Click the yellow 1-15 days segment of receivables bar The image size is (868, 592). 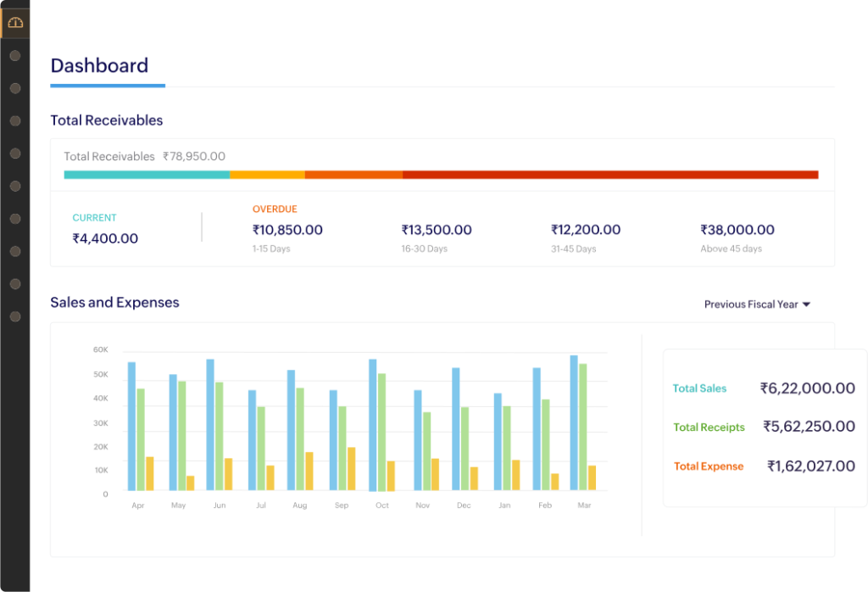[267, 175]
